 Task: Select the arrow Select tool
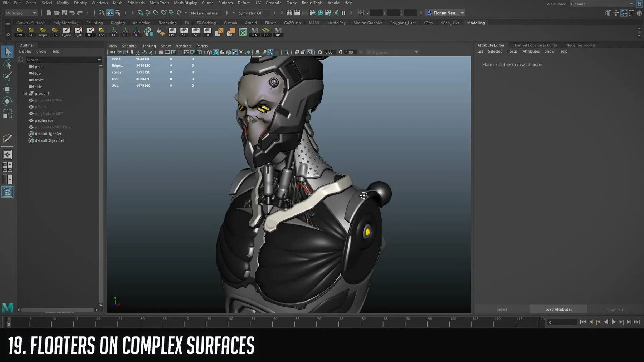pos(7,52)
